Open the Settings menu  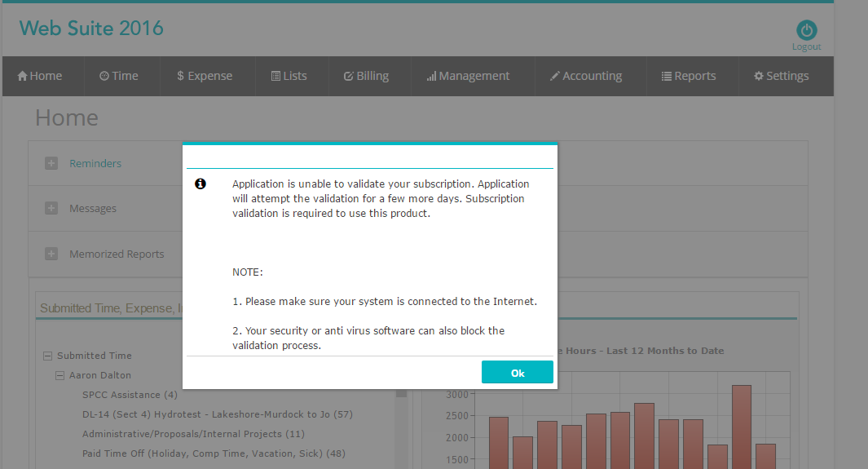(781, 76)
